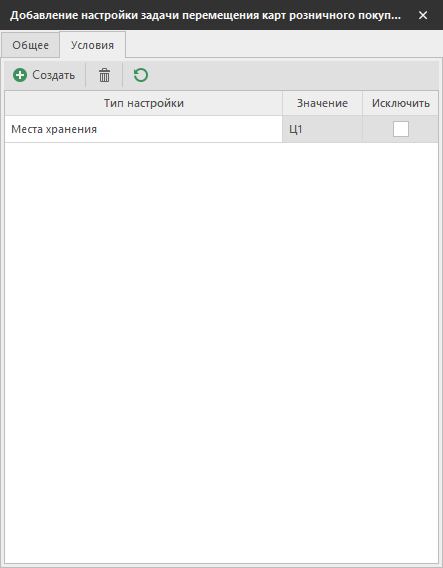Click the dialog title bar text
The image size is (443, 568).
pyautogui.click(x=205, y=16)
